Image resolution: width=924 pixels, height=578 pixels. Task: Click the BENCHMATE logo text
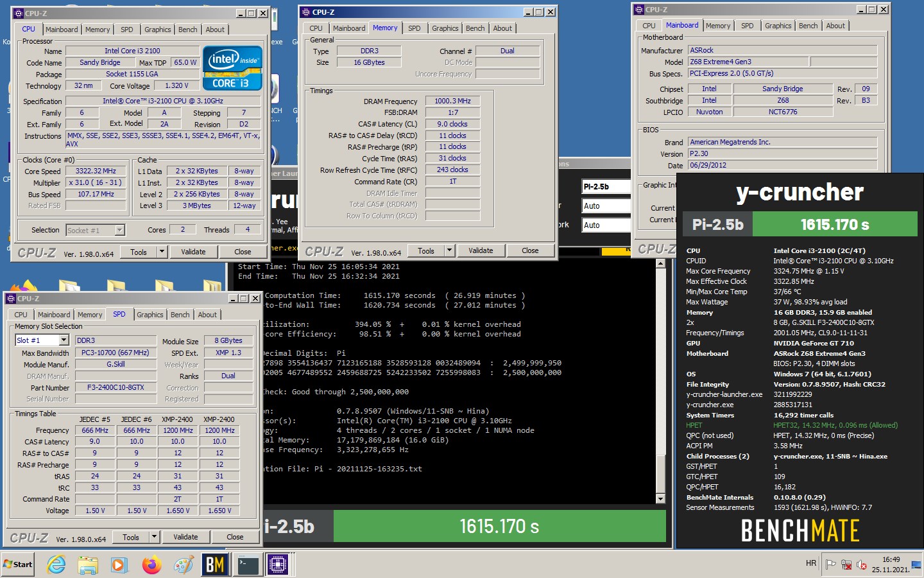pyautogui.click(x=800, y=530)
